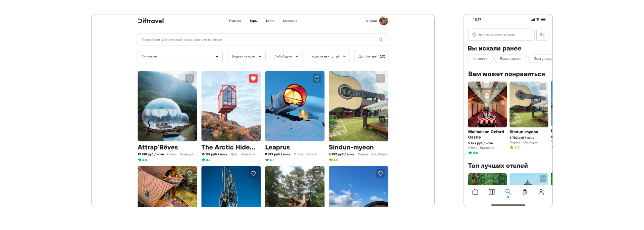
Task: Select the Базы отдыха recent search chip
Action: (511, 59)
